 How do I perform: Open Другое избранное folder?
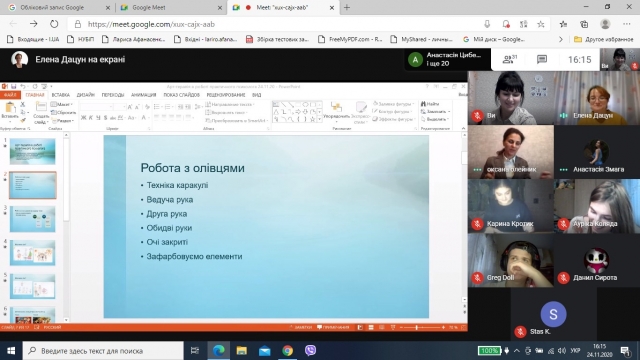point(603,39)
